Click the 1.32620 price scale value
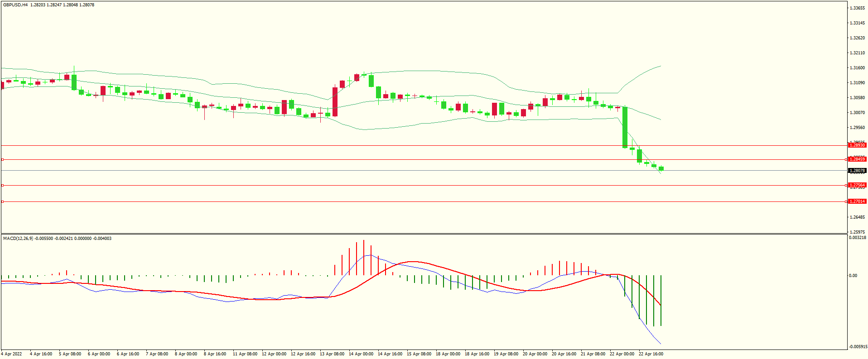The width and height of the screenshot is (868, 359). pos(857,38)
